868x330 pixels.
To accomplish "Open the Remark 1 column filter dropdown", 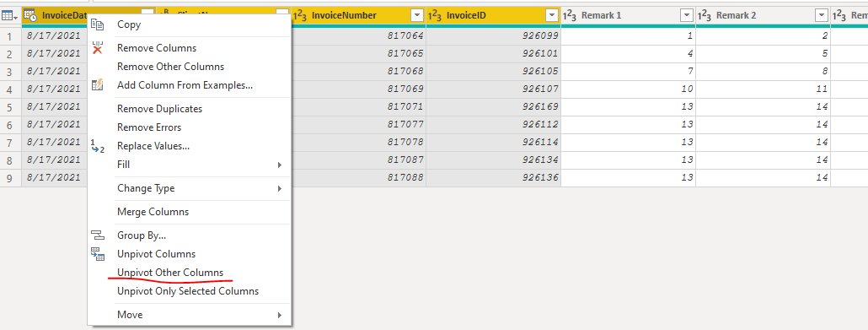I will tap(687, 15).
